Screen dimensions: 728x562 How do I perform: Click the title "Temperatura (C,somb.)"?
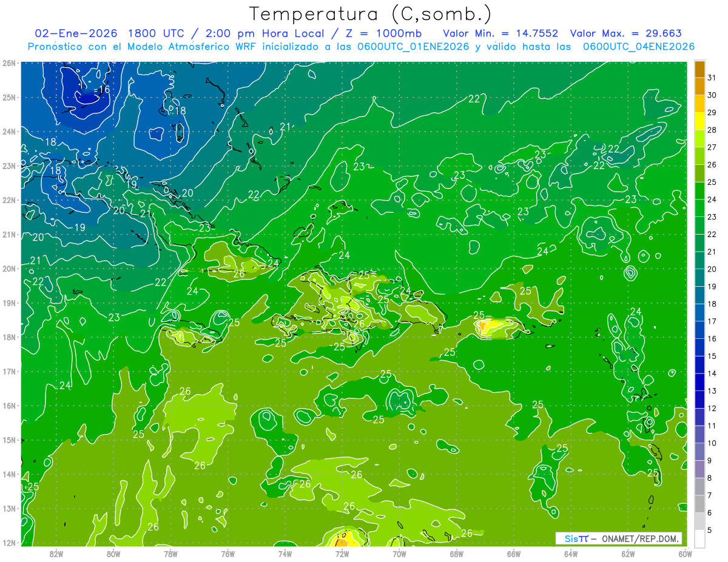coord(370,14)
